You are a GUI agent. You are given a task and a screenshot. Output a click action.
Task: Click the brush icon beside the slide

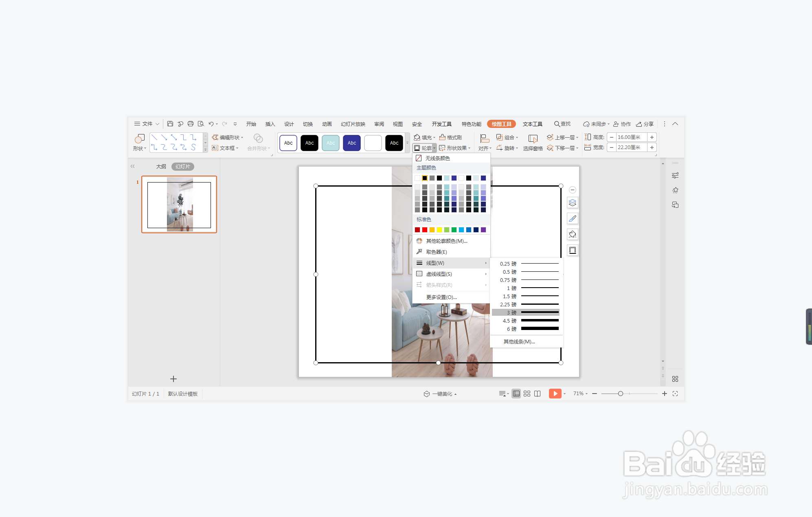point(573,218)
